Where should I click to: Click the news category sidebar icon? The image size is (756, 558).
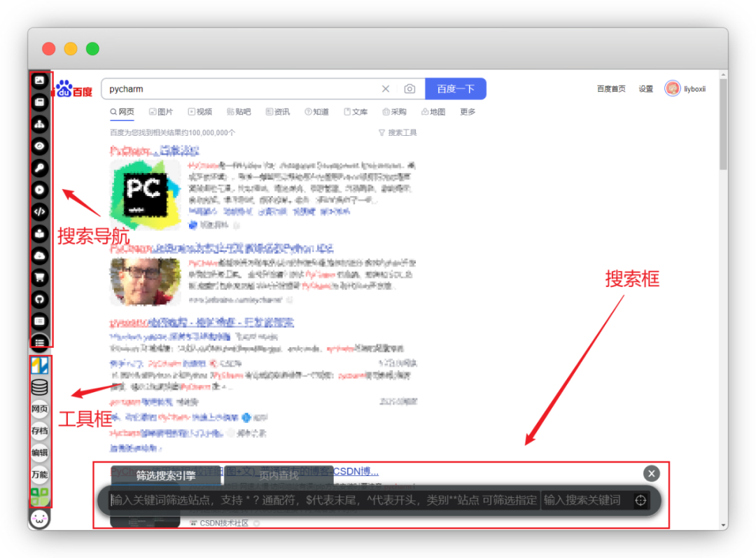click(x=39, y=102)
